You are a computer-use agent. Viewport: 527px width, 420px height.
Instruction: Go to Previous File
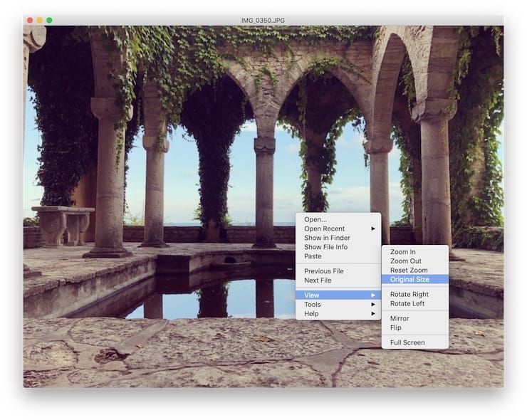pyautogui.click(x=338, y=271)
